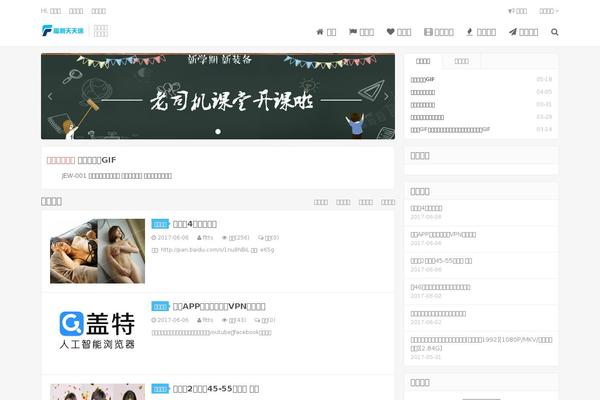Open the sidebar recent post mentioning 45-55
Screen dimensions: 600x400
coord(441,261)
